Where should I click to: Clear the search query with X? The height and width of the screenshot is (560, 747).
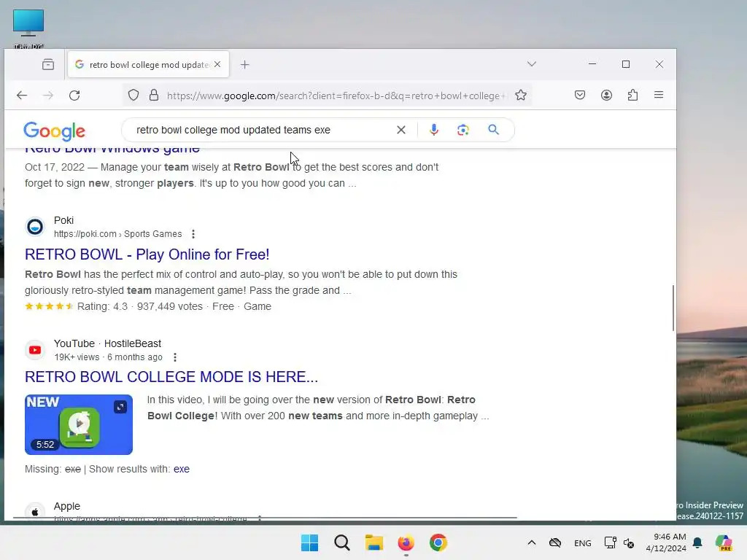click(x=401, y=130)
